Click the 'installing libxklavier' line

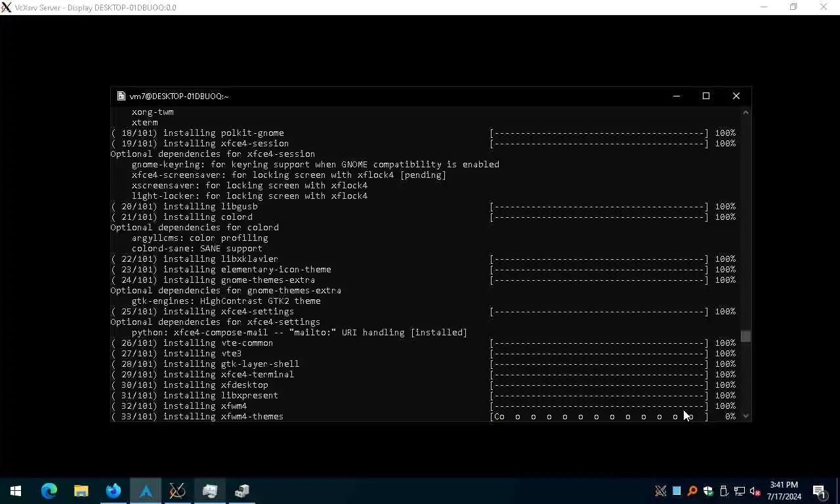[194, 259]
